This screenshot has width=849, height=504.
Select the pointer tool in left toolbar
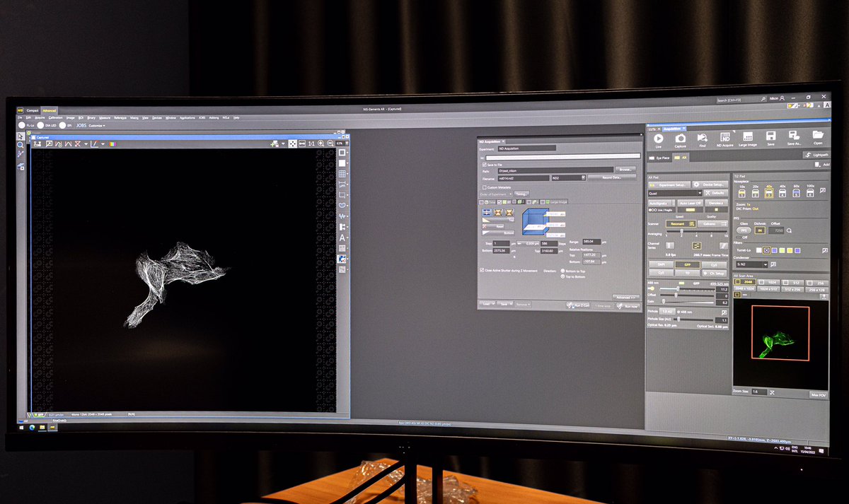pyautogui.click(x=21, y=136)
